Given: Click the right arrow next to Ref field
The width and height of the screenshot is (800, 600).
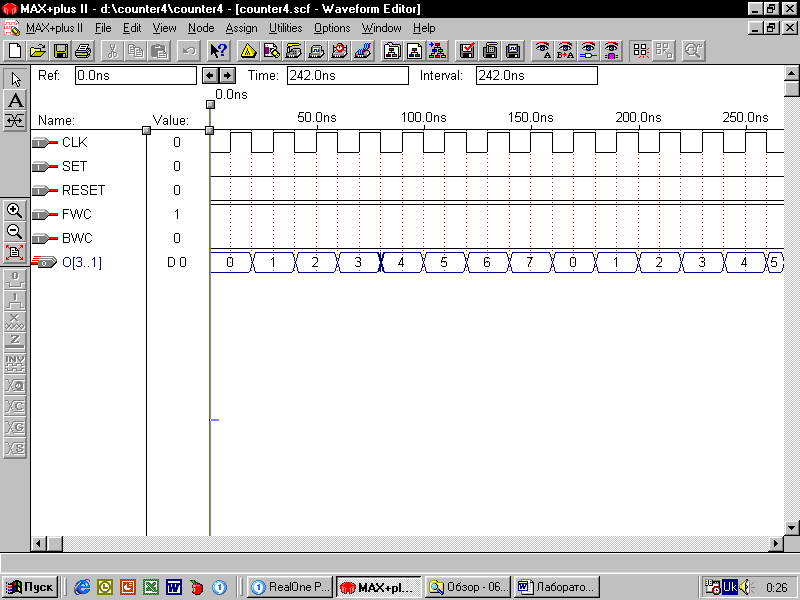Looking at the screenshot, I should [x=227, y=75].
